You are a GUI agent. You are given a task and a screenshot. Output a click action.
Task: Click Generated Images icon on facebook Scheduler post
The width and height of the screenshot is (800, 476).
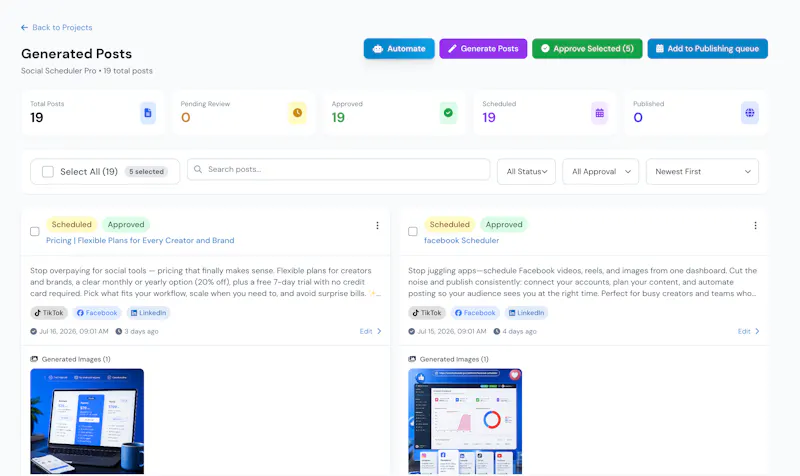pyautogui.click(x=412, y=359)
